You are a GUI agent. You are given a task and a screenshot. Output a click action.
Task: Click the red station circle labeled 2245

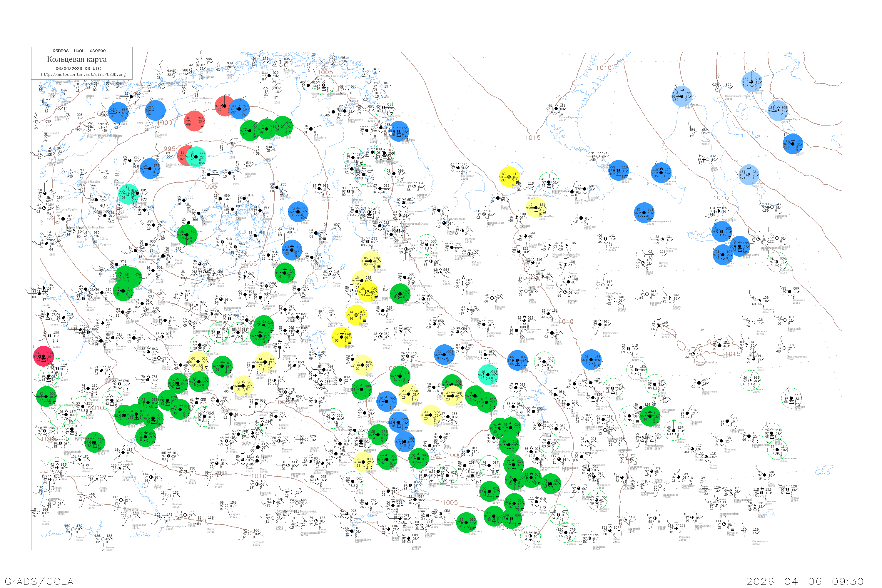click(194, 121)
